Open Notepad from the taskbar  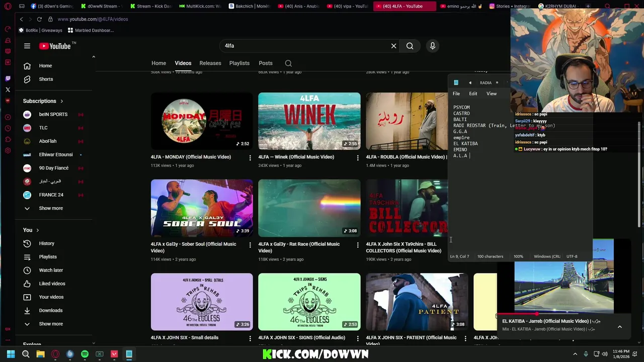[129, 354]
